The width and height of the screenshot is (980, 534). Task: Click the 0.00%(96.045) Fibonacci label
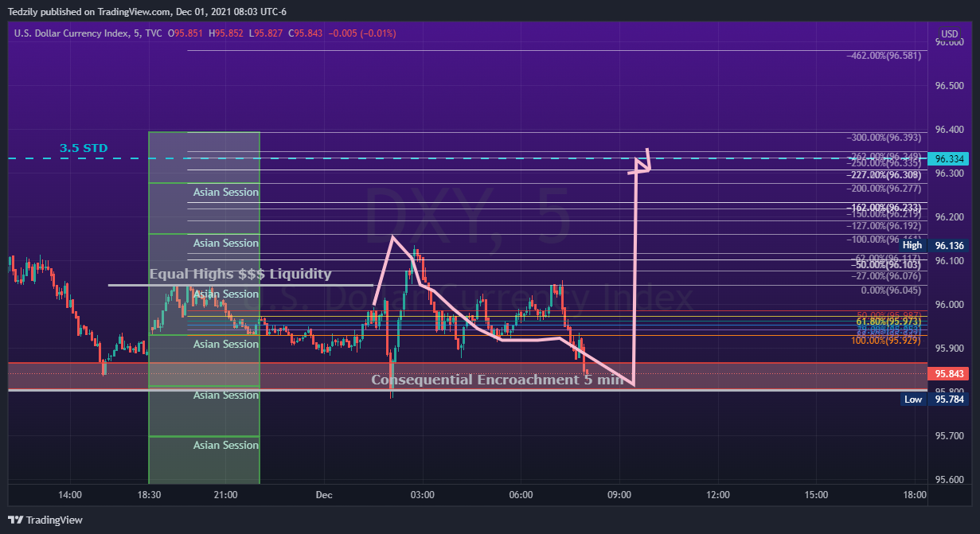coord(891,290)
